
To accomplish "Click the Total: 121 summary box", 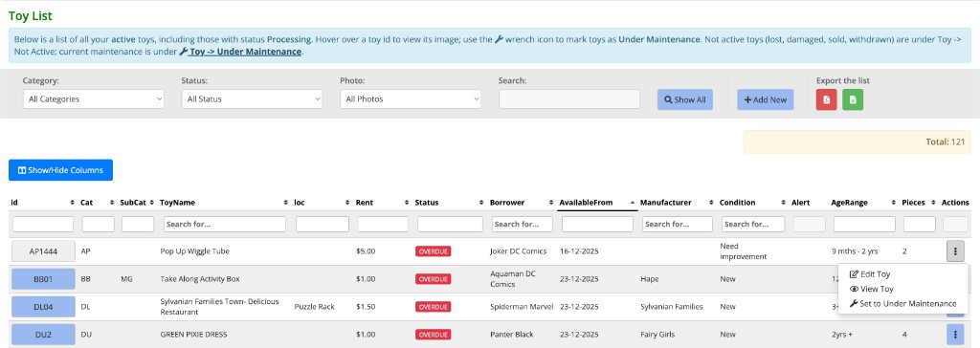I will (857, 141).
